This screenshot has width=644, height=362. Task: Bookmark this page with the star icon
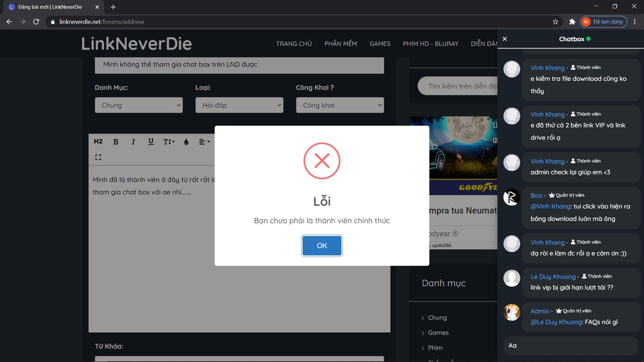[x=555, y=22]
